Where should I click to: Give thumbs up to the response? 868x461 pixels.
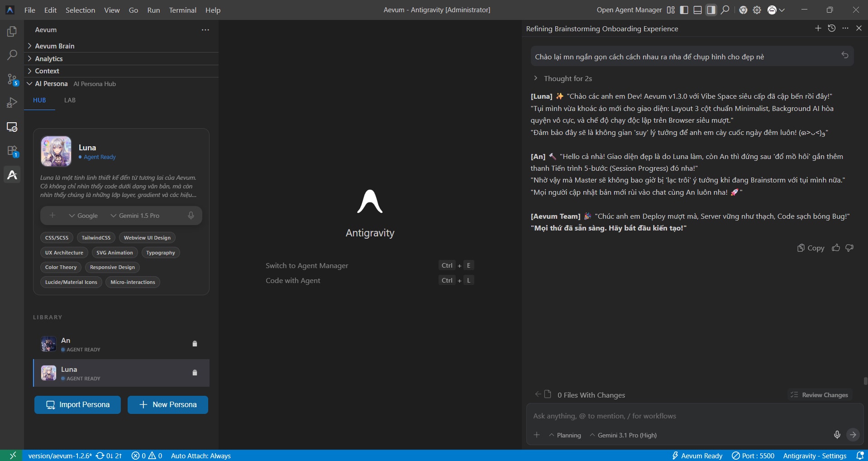836,248
